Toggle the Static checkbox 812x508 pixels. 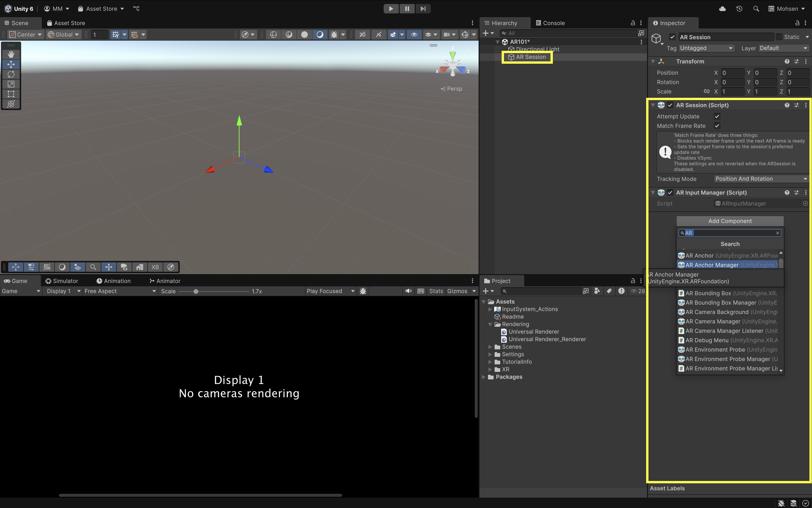coord(779,37)
